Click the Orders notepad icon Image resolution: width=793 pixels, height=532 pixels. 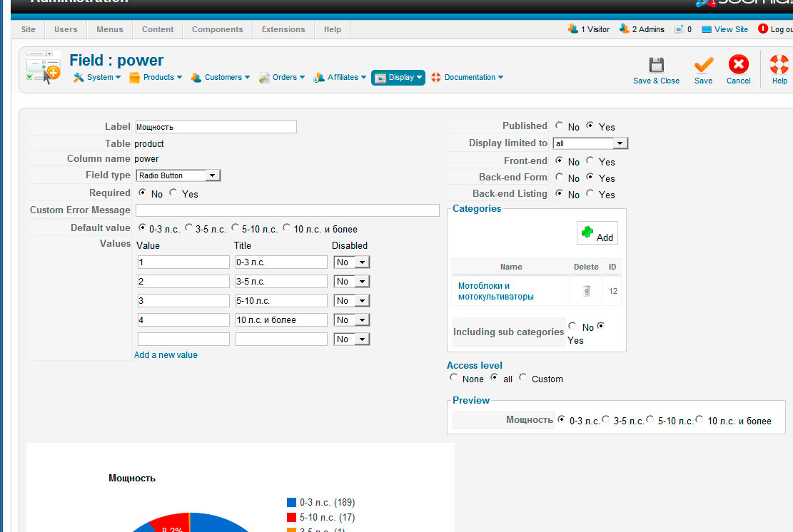pyautogui.click(x=264, y=77)
